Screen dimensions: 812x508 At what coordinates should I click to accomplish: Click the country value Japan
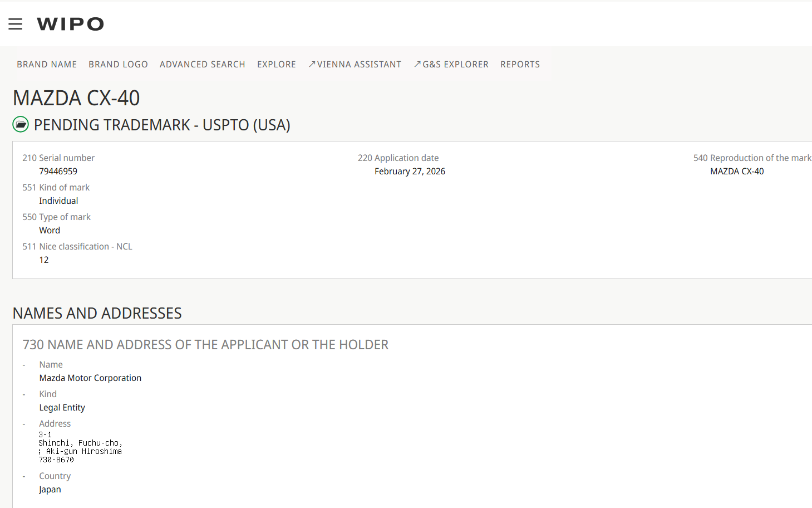(50, 490)
